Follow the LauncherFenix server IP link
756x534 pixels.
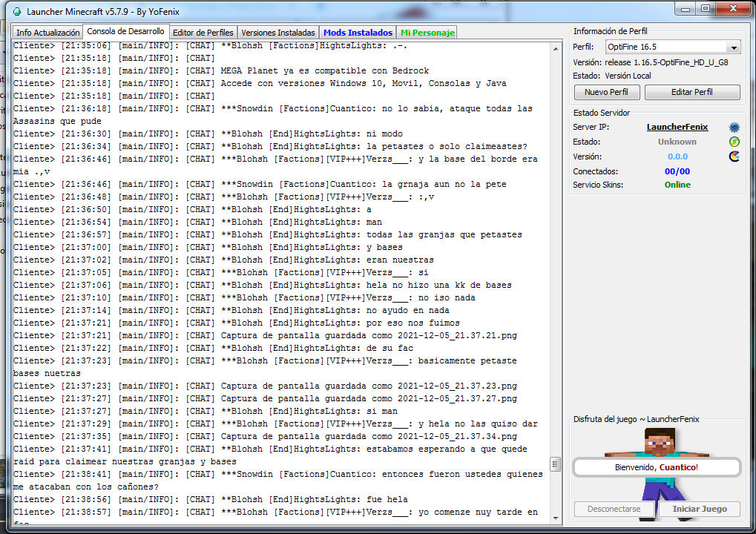[x=677, y=128]
